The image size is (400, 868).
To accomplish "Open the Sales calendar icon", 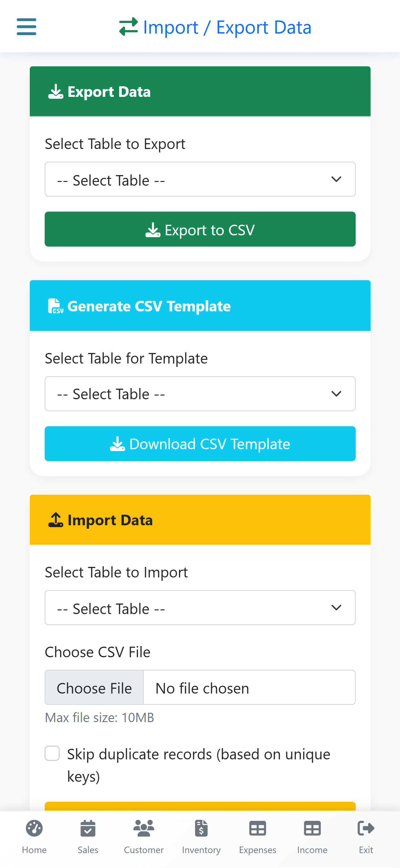I will 88,828.
